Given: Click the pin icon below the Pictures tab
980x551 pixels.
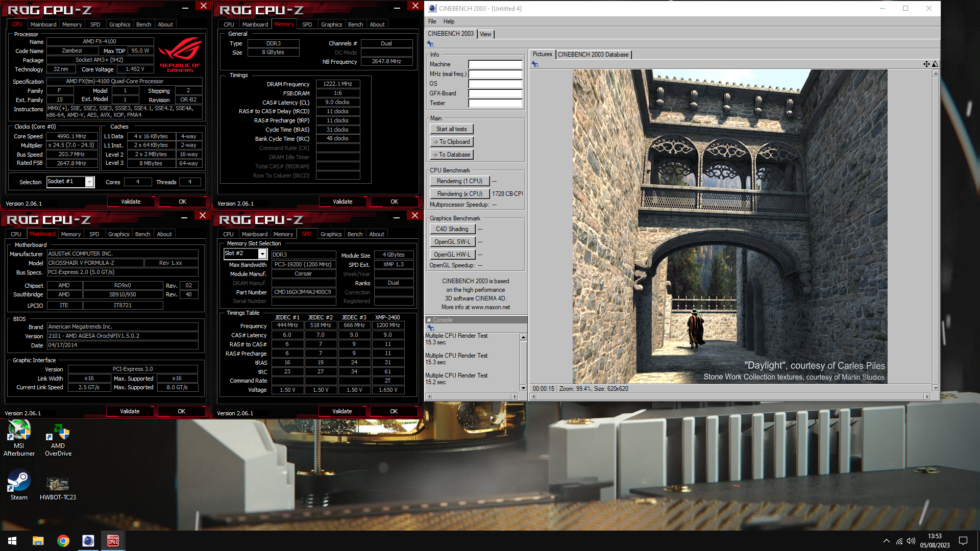Looking at the screenshot, I should [535, 64].
